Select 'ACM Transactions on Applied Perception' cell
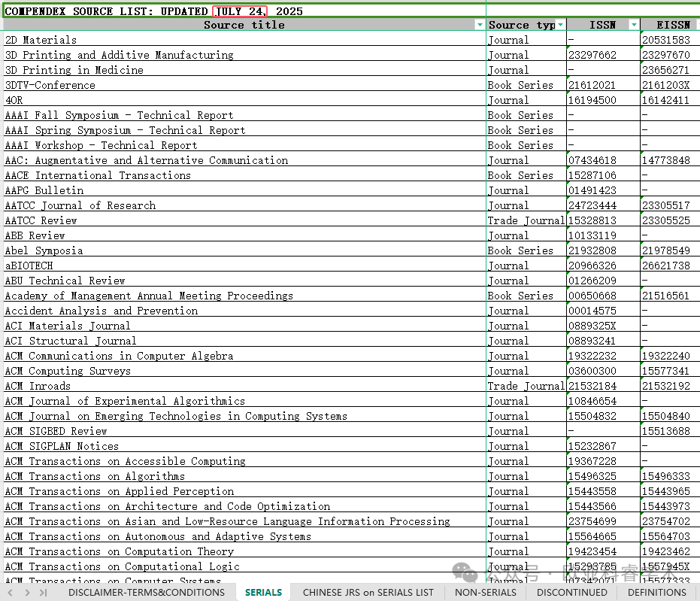 [x=244, y=491]
